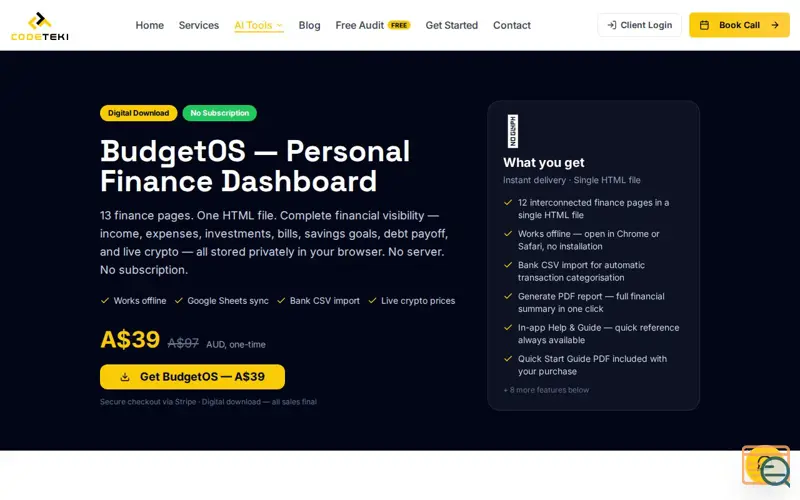Click the download icon in Get BudgetOS button

125,377
